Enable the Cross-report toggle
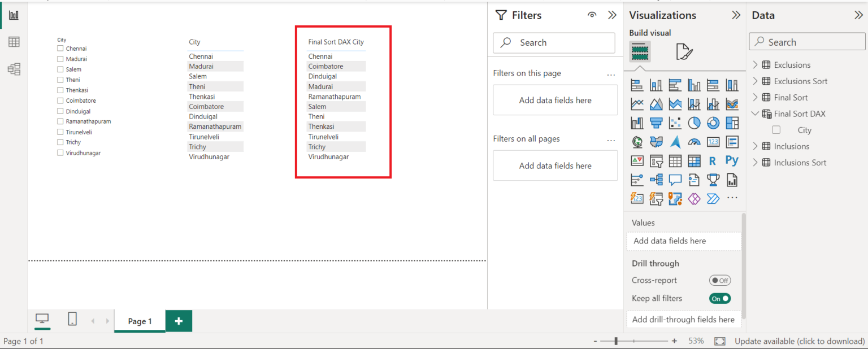 pos(720,280)
